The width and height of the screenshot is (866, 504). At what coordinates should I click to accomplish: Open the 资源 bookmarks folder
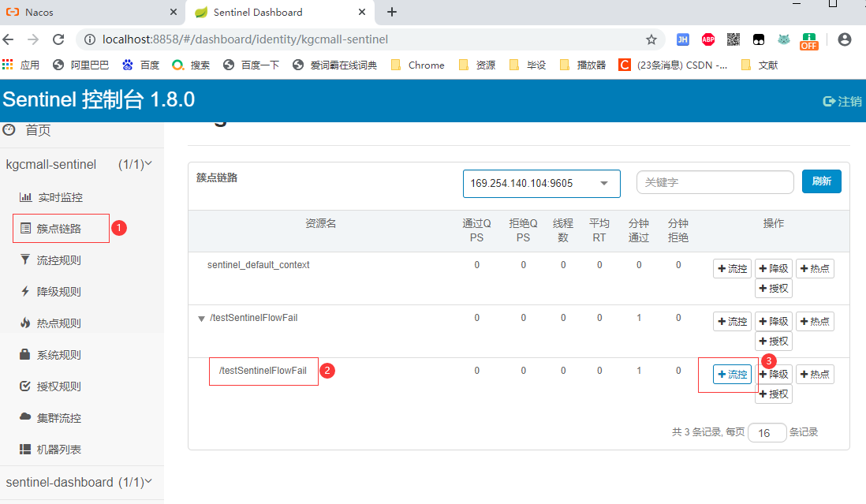[x=477, y=65]
